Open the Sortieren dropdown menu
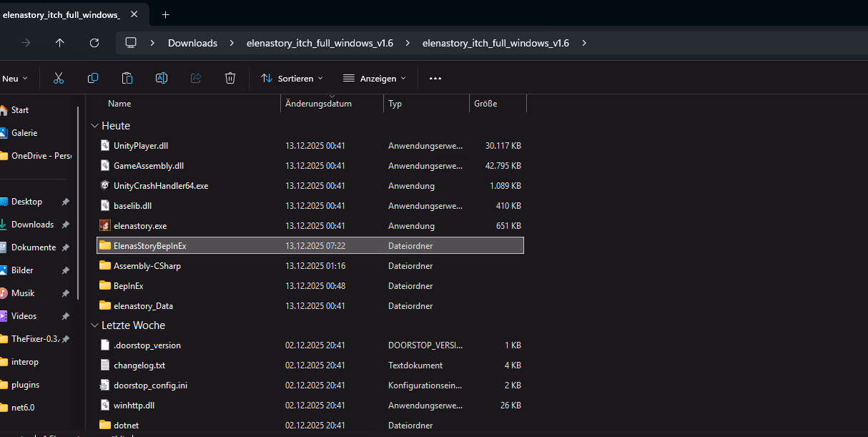The width and height of the screenshot is (868, 437). click(292, 78)
